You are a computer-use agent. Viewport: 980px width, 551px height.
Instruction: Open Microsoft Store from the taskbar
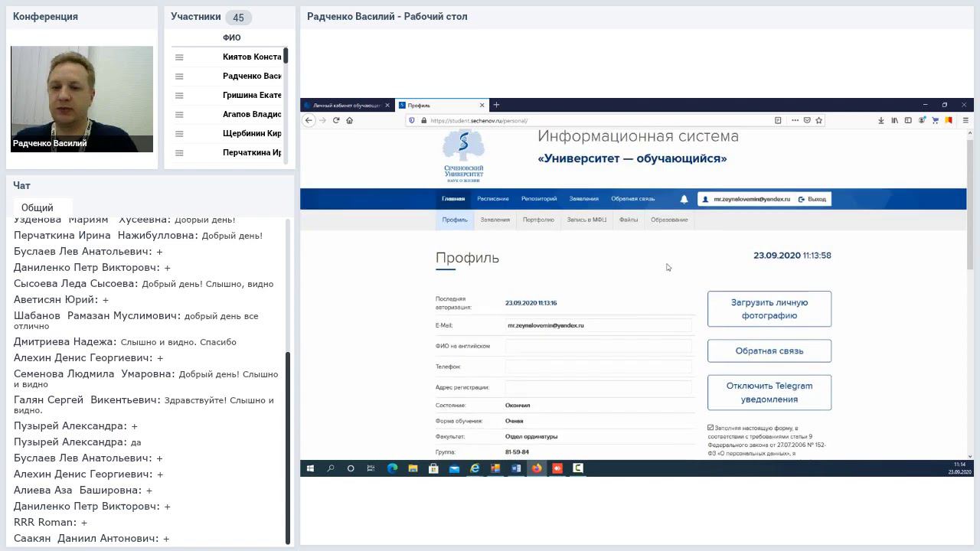tap(433, 468)
